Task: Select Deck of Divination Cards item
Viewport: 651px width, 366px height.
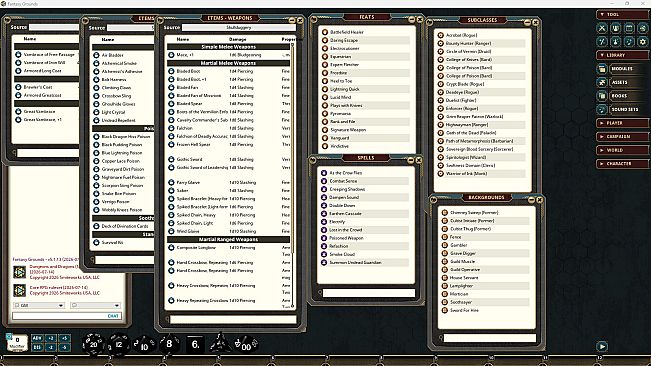Action: [125, 226]
